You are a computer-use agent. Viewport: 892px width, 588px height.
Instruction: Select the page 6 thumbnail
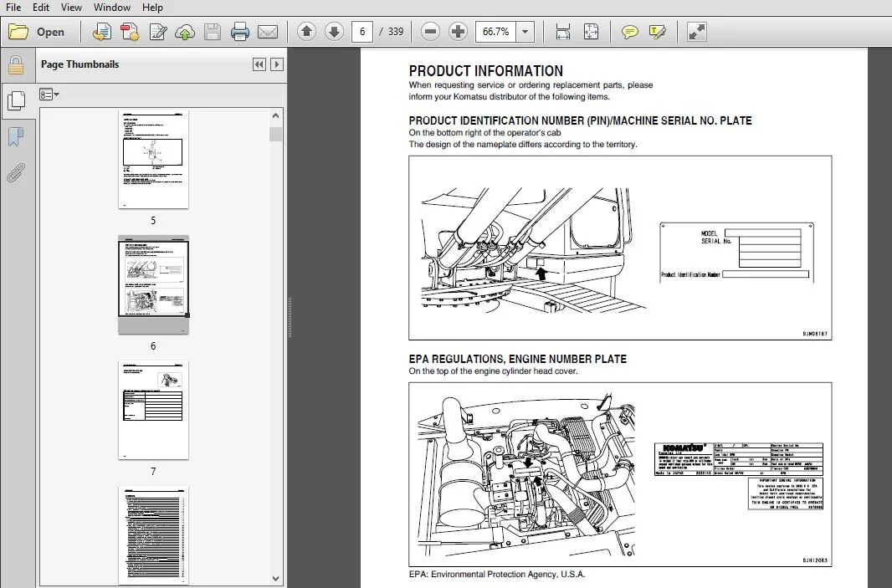click(153, 285)
